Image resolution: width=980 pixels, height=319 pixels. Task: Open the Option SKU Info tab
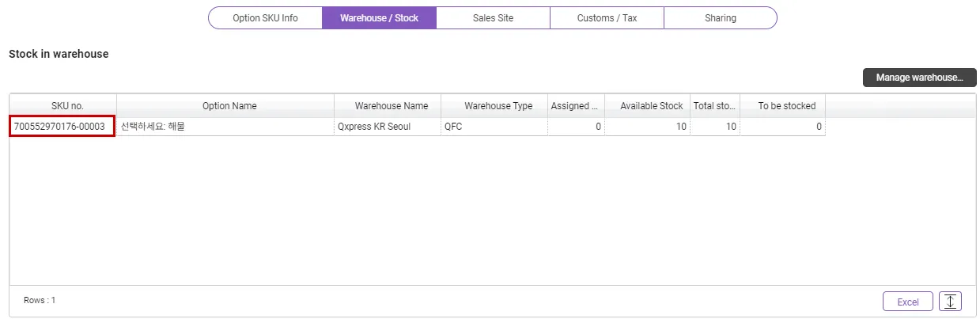tap(265, 18)
